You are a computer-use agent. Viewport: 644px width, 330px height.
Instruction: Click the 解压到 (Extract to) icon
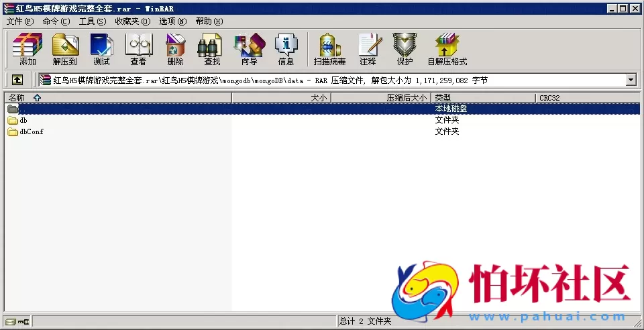click(x=65, y=49)
